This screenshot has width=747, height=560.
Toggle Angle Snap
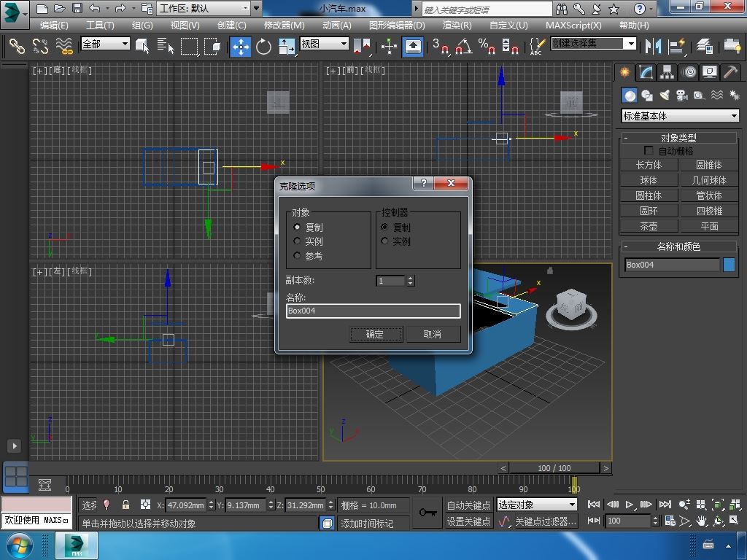463,46
